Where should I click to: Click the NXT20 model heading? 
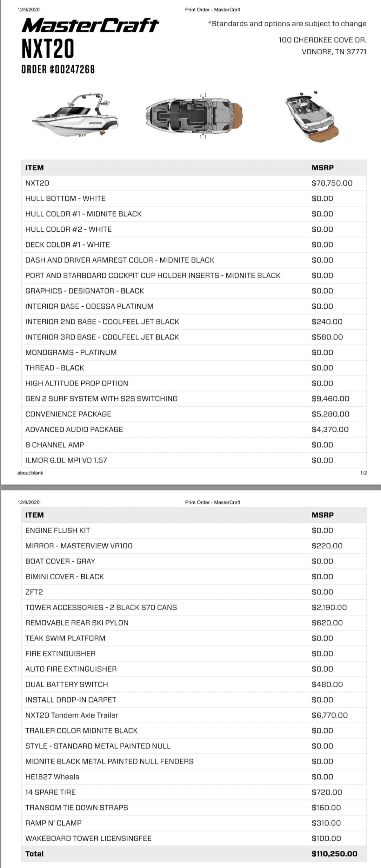pyautogui.click(x=48, y=49)
